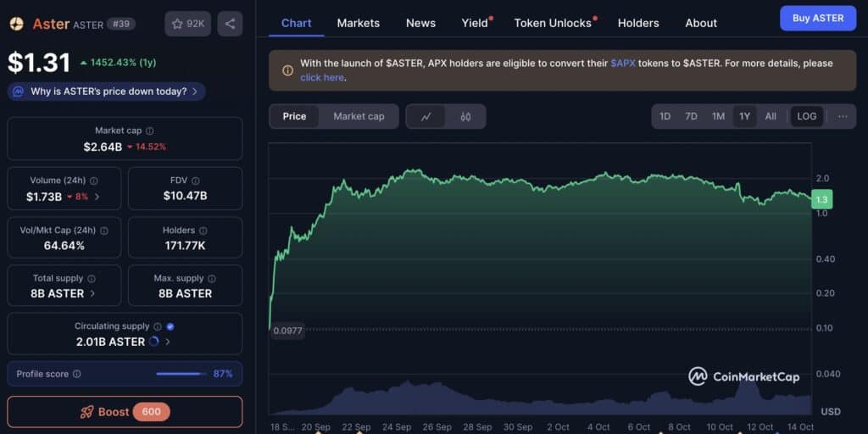Open the Chart tab
868x434 pixels.
point(296,23)
